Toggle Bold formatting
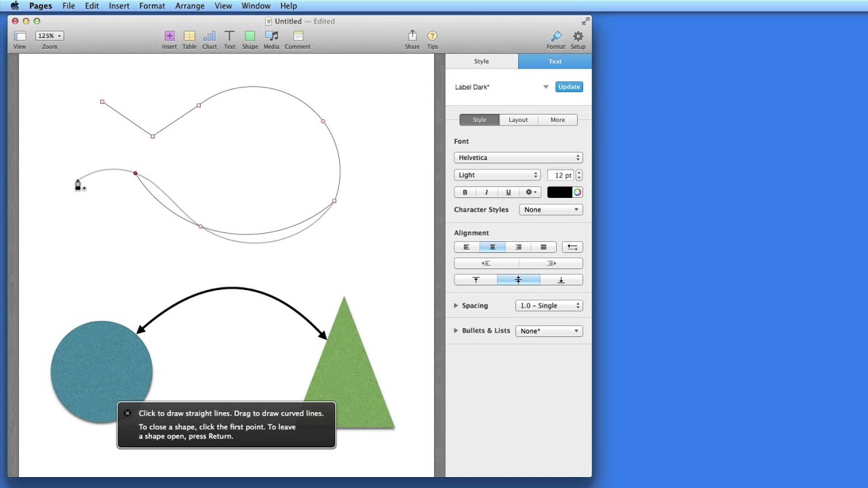The width and height of the screenshot is (868, 488). click(x=465, y=192)
